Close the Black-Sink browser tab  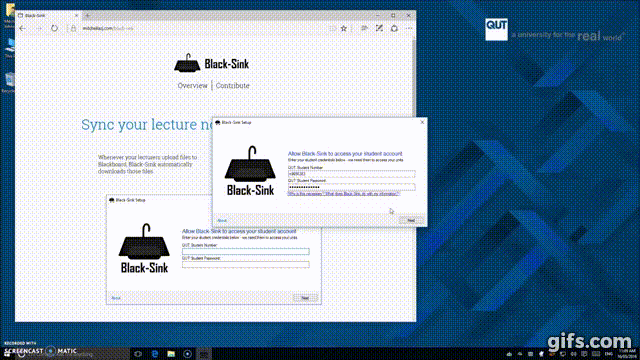coord(76,16)
